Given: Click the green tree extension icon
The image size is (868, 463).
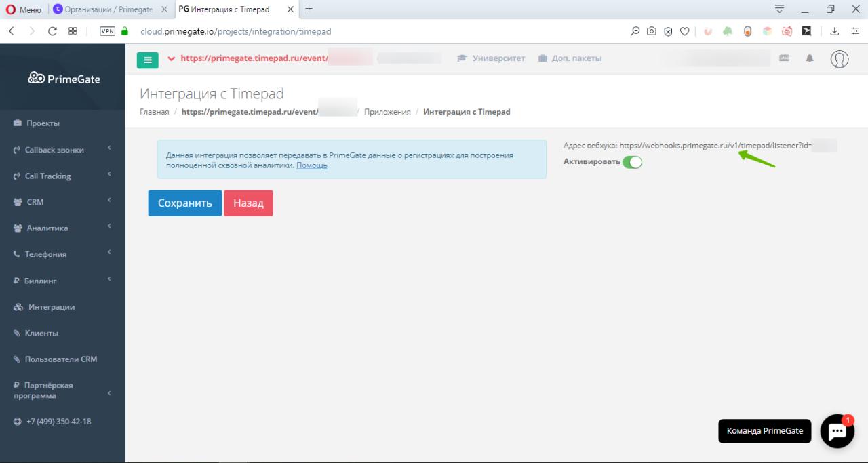Looking at the screenshot, I should tap(728, 31).
